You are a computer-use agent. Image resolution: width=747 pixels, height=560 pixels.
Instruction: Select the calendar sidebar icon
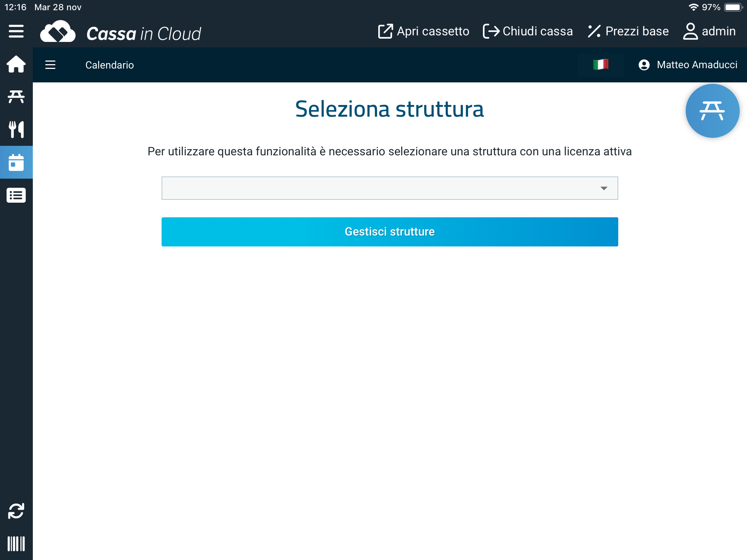click(16, 162)
